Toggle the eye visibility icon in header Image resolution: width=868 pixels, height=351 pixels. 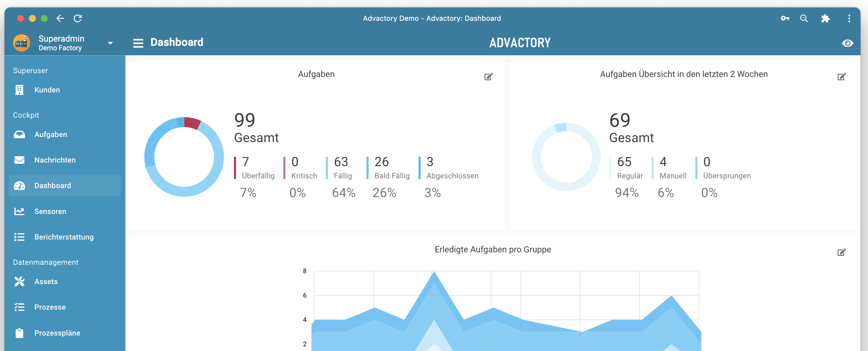click(847, 43)
